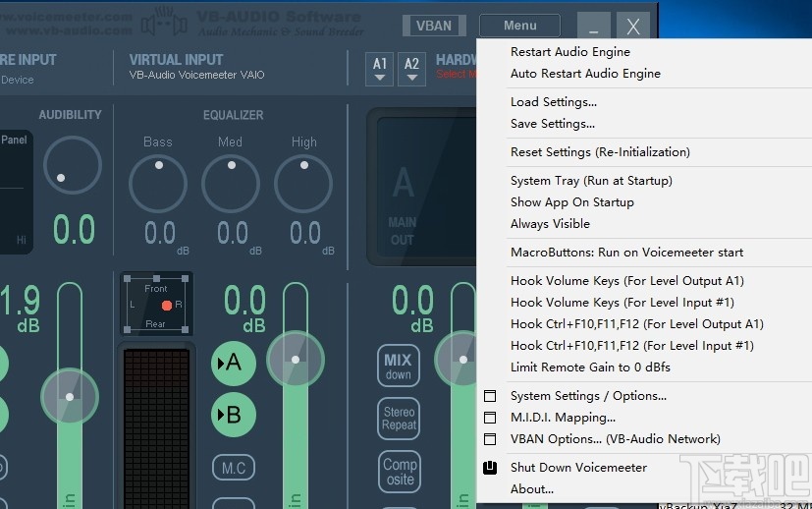
Task: Click the virtual input fader knob
Action: 296,360
